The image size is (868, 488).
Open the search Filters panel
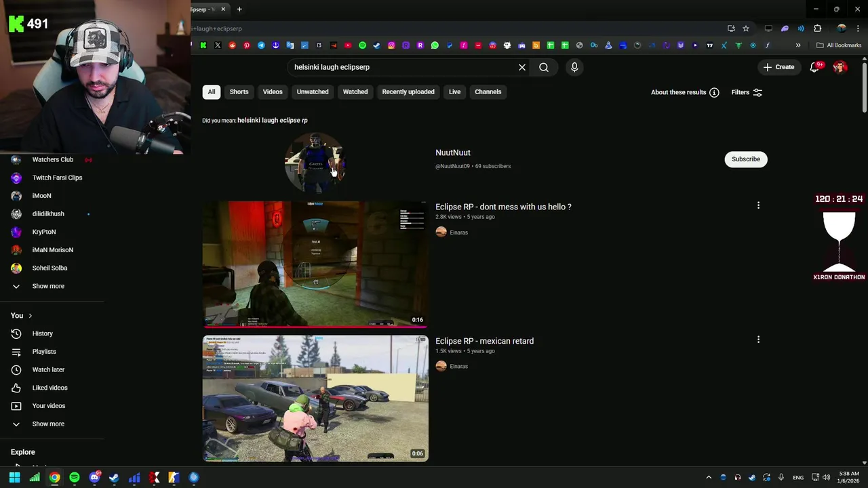pyautogui.click(x=747, y=92)
